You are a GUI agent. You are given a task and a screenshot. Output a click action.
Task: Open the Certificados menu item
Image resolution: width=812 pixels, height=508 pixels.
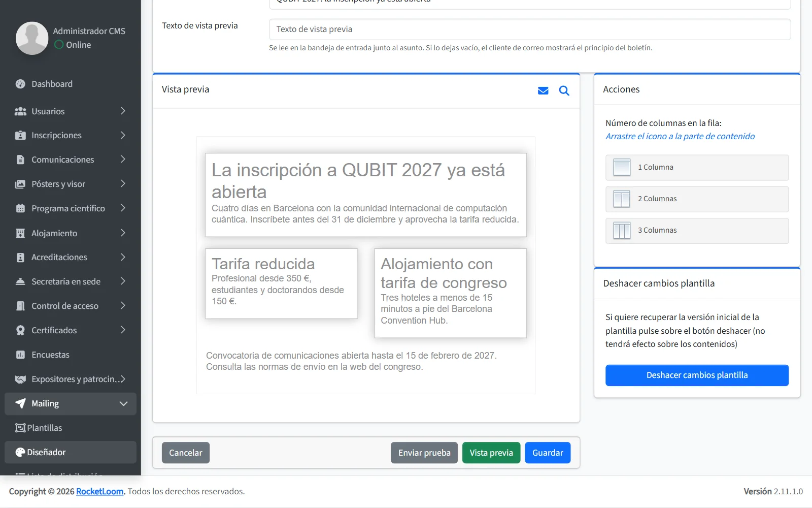tap(71, 331)
